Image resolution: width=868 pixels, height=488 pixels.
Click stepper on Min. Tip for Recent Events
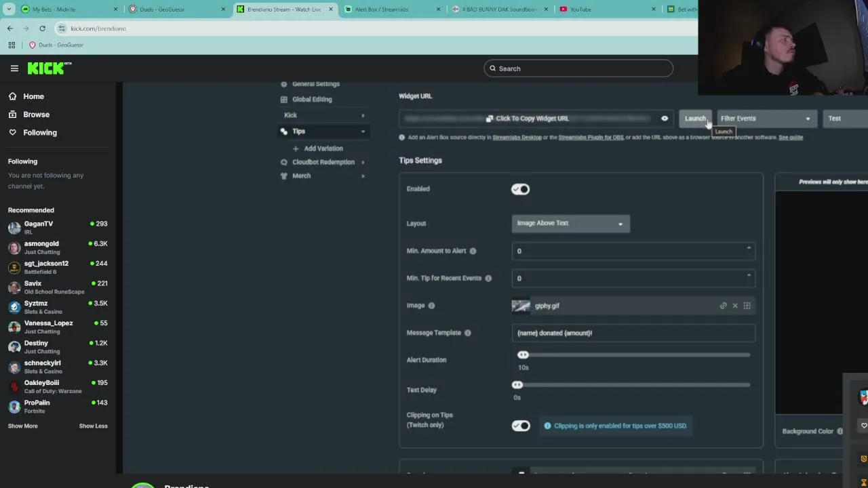[749, 277]
